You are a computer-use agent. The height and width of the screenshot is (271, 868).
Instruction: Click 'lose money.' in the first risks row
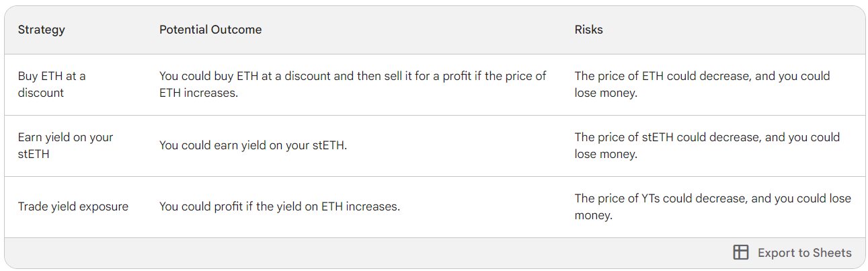605,93
